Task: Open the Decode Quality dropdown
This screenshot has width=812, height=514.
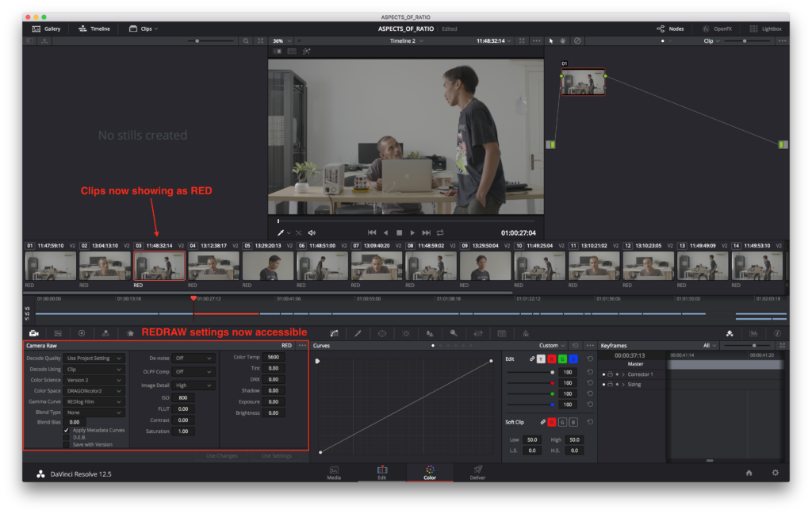Action: coord(94,358)
